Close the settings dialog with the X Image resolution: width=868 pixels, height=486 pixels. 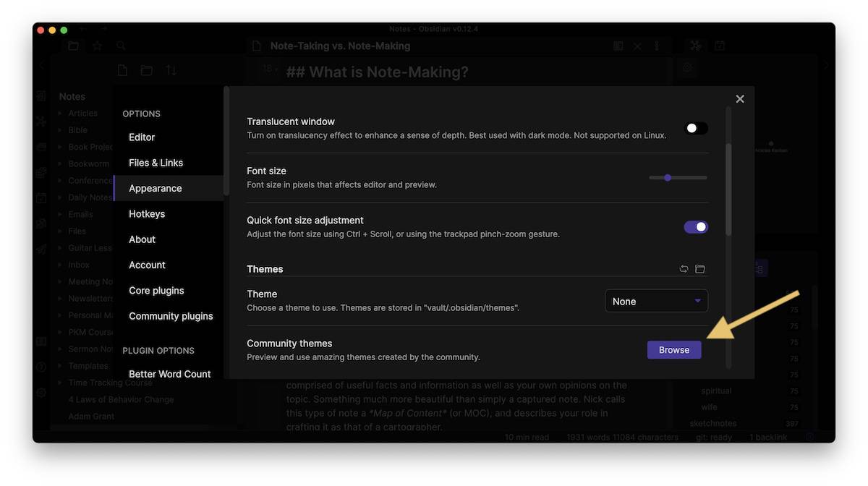739,99
